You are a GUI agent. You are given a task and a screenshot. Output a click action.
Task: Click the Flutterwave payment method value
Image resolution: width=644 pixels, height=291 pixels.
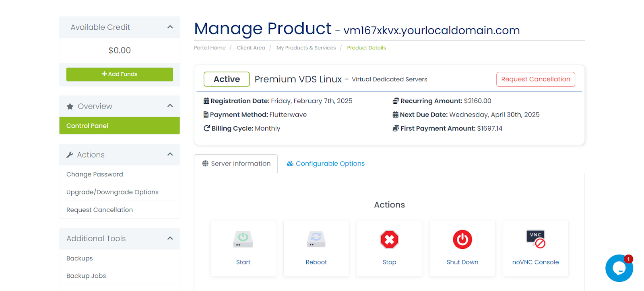[x=288, y=115]
